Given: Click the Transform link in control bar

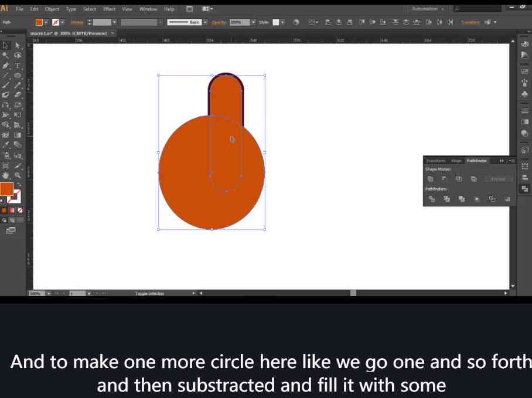Looking at the screenshot, I should click(x=470, y=22).
